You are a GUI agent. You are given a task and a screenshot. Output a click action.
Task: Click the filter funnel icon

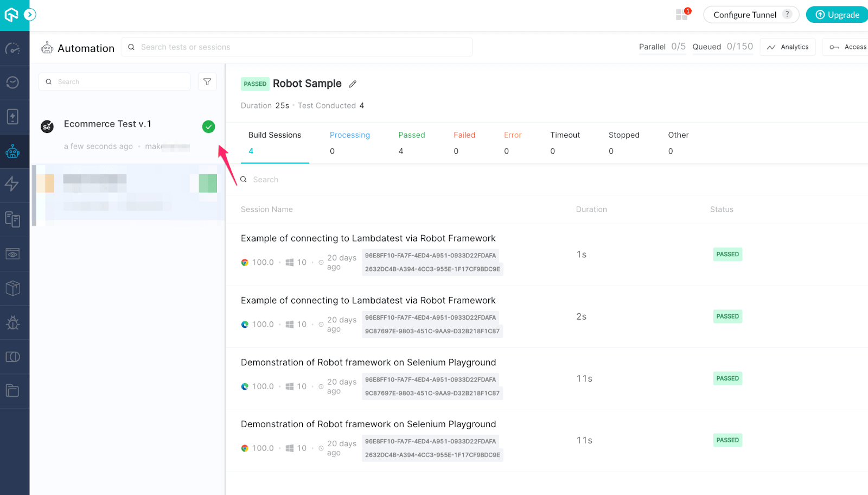click(207, 82)
